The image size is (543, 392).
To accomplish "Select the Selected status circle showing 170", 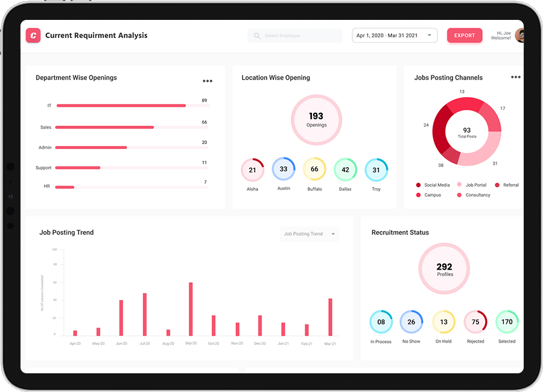I will coord(507,321).
